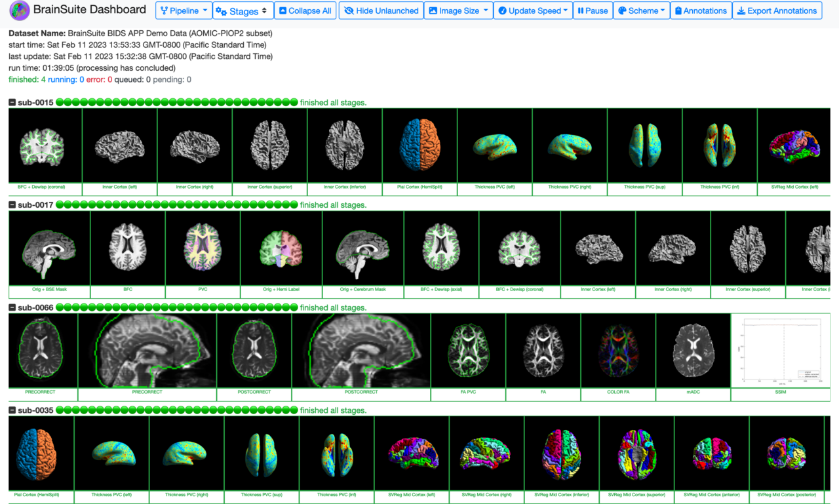Open the Annotations panel
The height and width of the screenshot is (504, 839).
(700, 10)
